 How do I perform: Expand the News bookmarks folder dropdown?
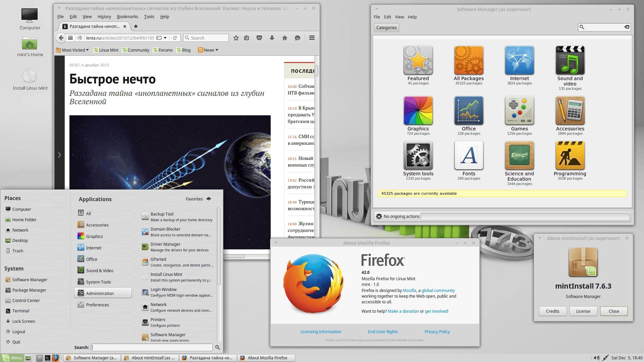208,50
